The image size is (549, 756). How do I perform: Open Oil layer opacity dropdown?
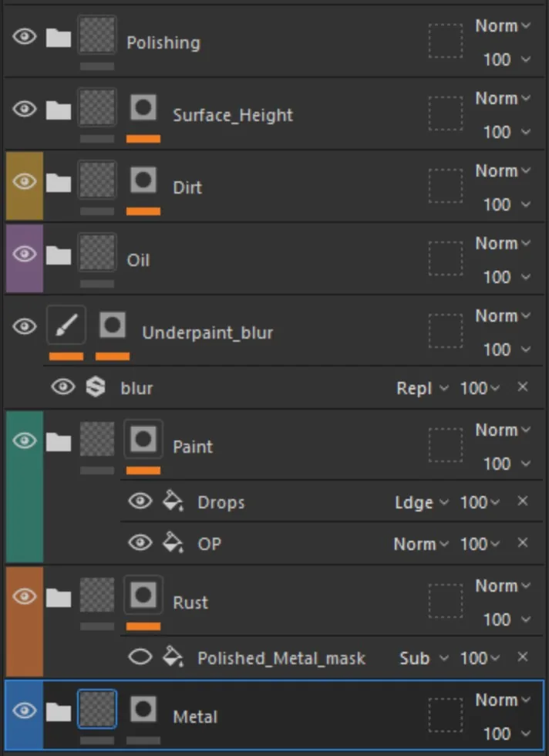click(x=507, y=277)
